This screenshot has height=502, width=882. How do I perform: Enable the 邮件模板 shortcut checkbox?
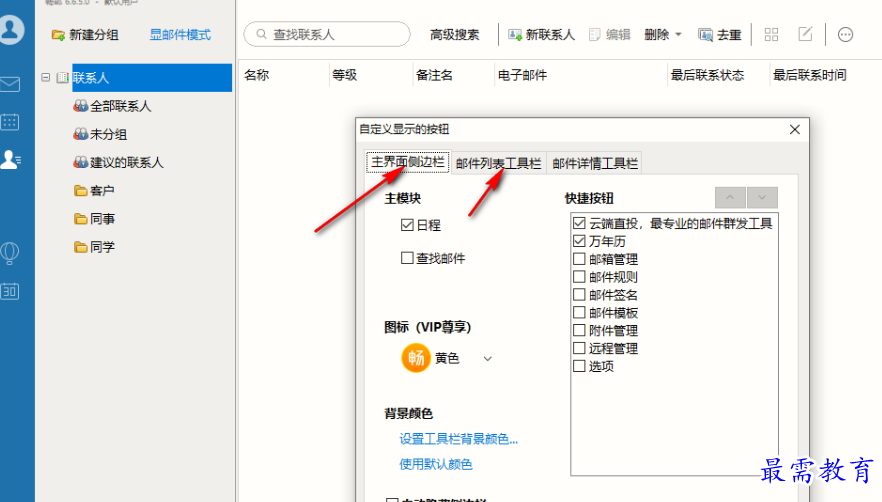coord(579,312)
